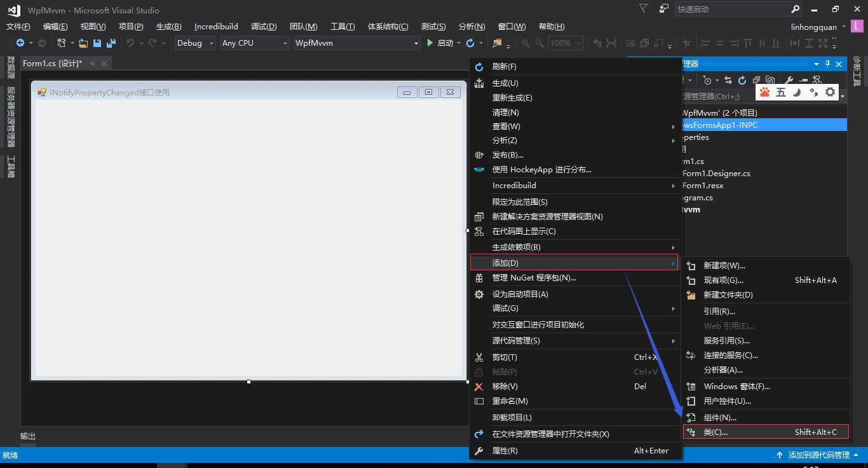The width and height of the screenshot is (868, 468).
Task: Click the Find in Files toolbar icon
Action: [x=497, y=43]
